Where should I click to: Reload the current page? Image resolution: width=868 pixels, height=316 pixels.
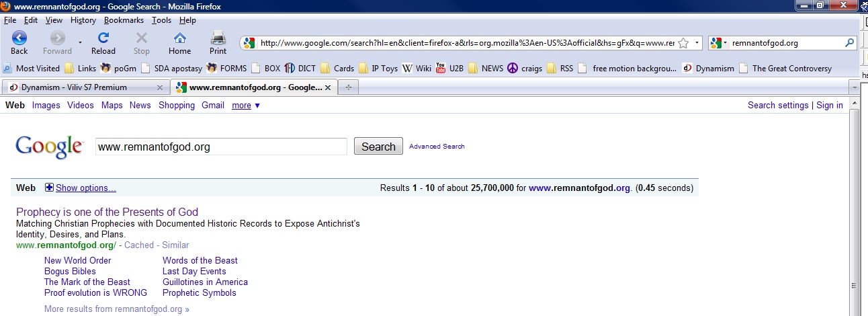coord(103,43)
